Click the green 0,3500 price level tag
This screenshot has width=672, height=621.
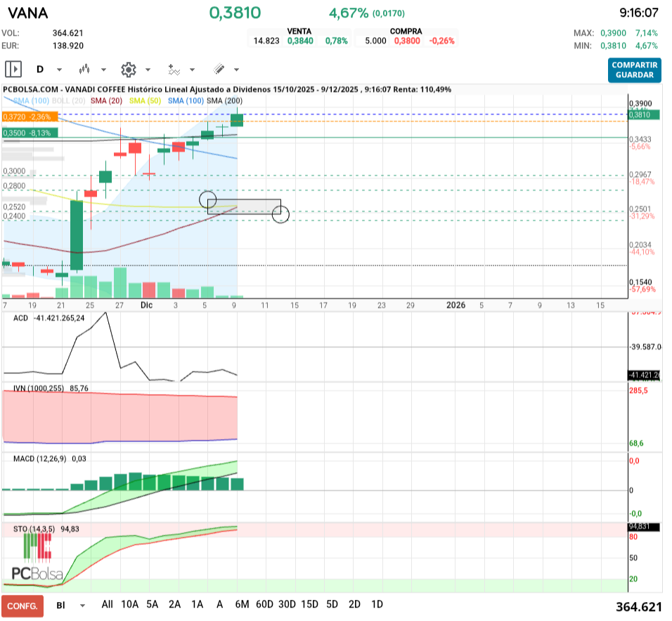[x=30, y=132]
